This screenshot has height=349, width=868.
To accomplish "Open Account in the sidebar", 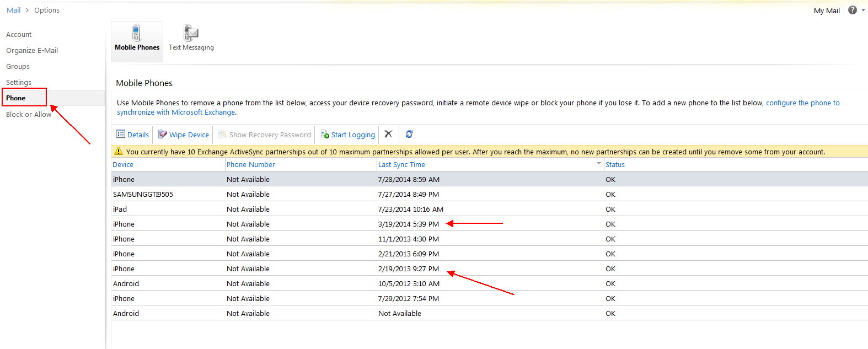I will tap(19, 35).
